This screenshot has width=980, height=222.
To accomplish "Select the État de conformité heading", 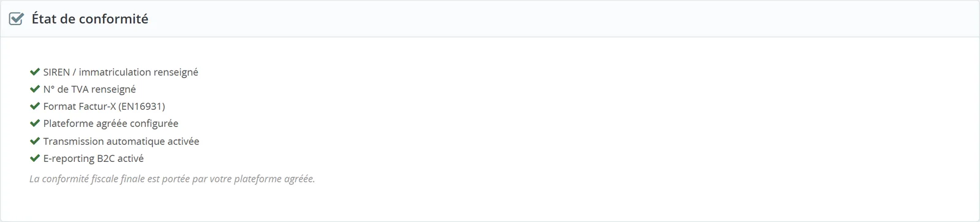I will 90,19.
